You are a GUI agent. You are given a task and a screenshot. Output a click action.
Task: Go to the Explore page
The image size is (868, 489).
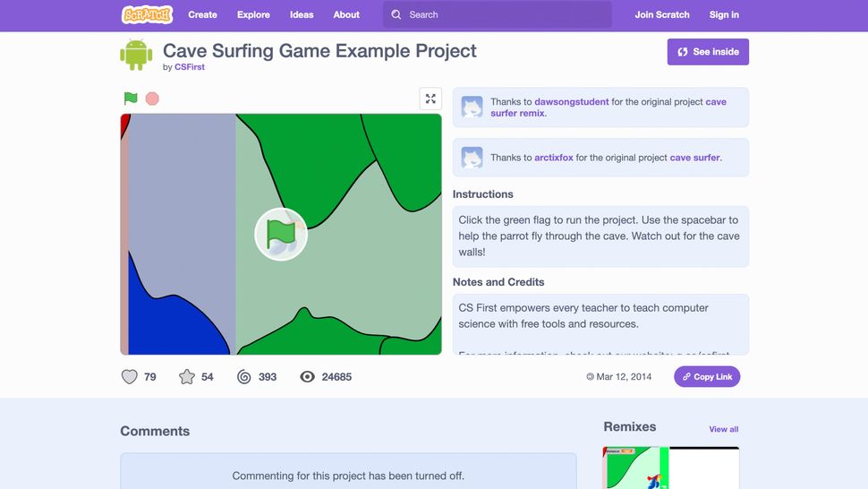pyautogui.click(x=253, y=14)
